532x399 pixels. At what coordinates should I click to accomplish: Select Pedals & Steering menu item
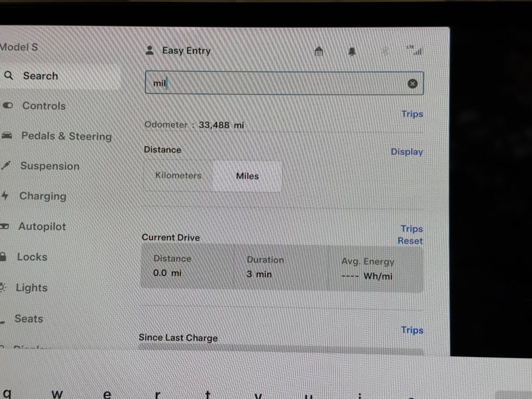pos(66,136)
